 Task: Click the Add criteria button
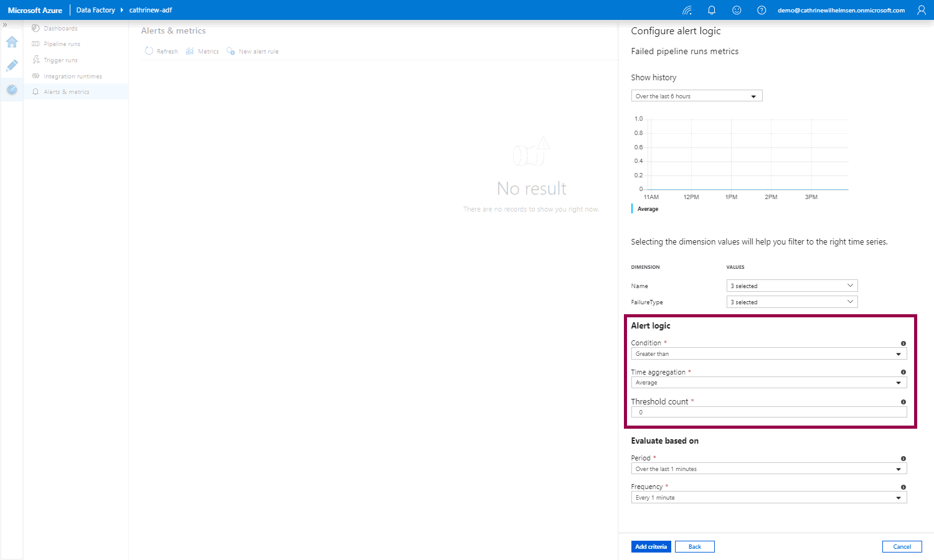pos(651,547)
